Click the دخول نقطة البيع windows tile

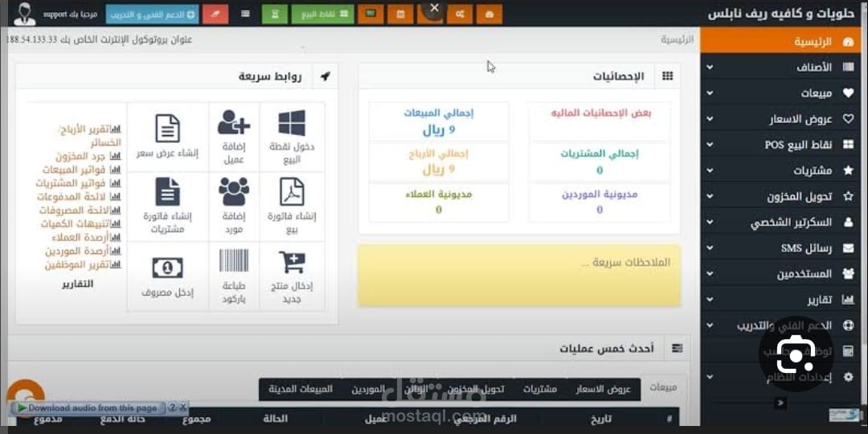click(292, 137)
